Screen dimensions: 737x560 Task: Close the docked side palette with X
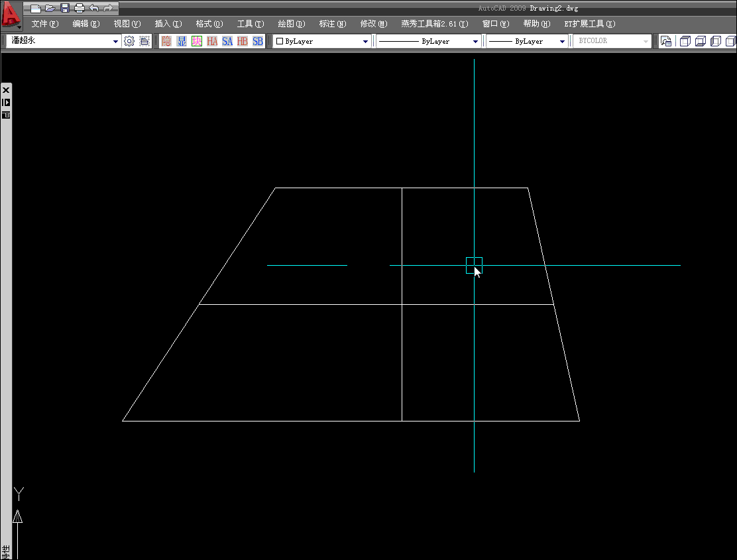pyautogui.click(x=6, y=89)
